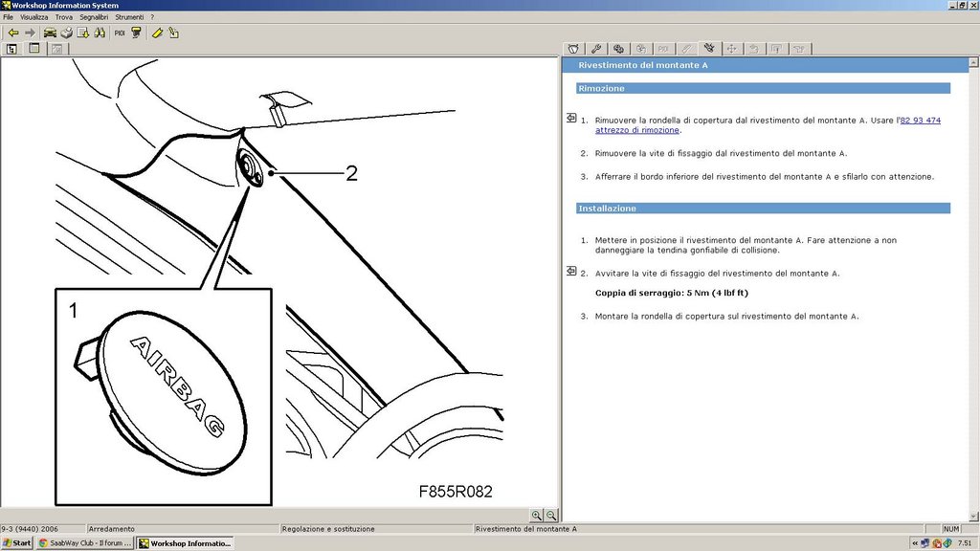Click the pencil note icon
Viewport: 980px width, 551px height.
pyautogui.click(x=174, y=33)
